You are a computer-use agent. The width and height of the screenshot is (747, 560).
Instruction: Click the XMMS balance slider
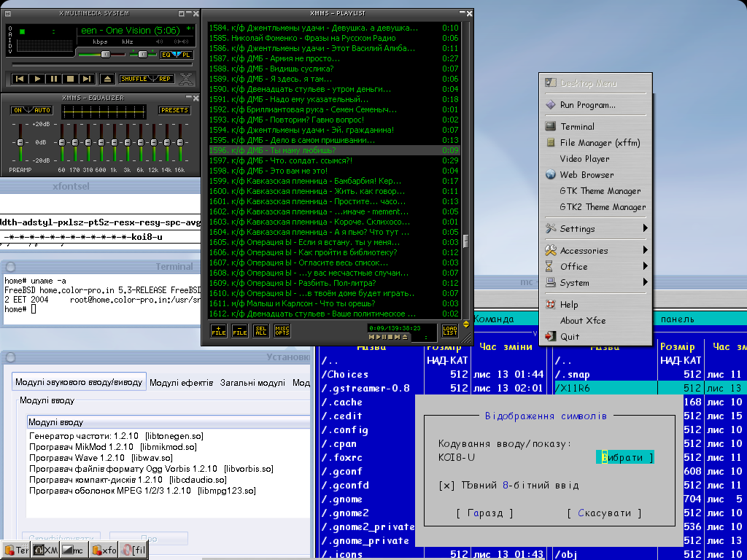pos(142,54)
